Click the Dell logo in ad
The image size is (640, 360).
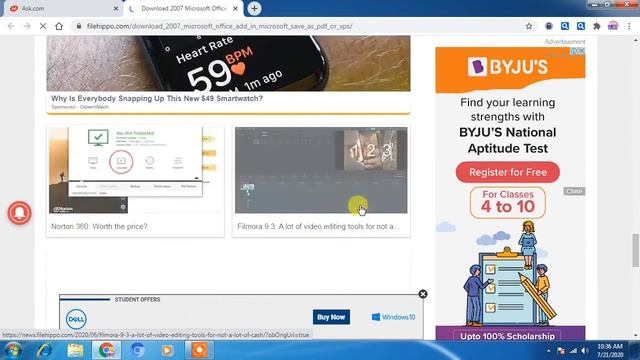(x=76, y=318)
